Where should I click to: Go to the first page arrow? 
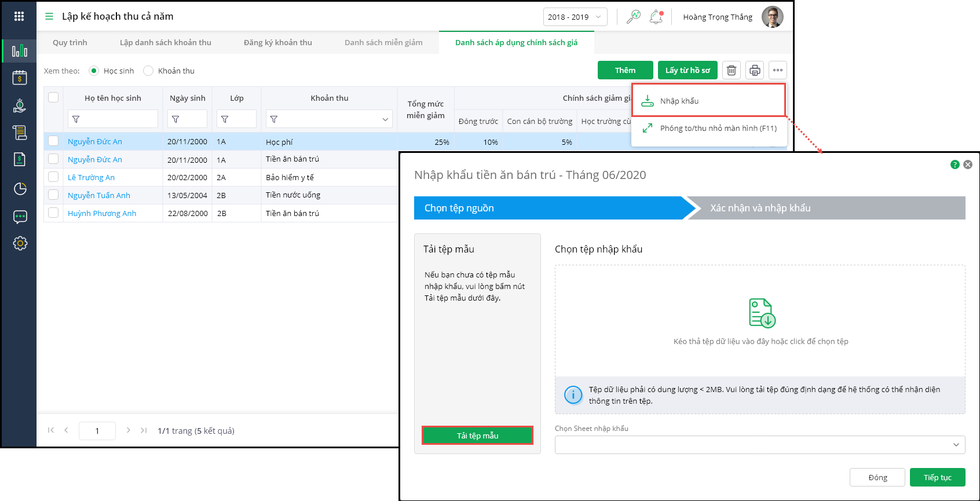coord(51,430)
